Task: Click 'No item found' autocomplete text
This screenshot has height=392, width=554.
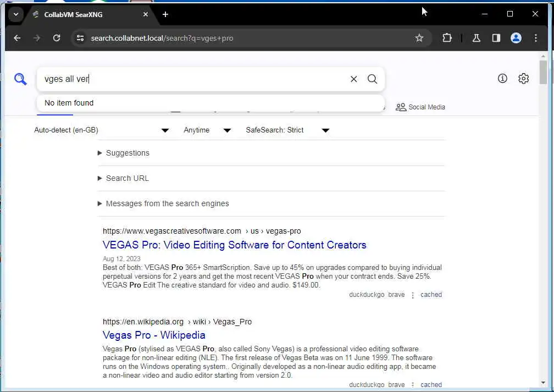Action: [69, 103]
